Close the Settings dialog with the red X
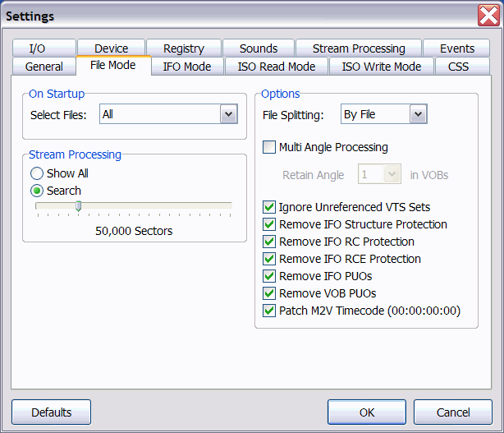This screenshot has height=433, width=504. pos(488,15)
